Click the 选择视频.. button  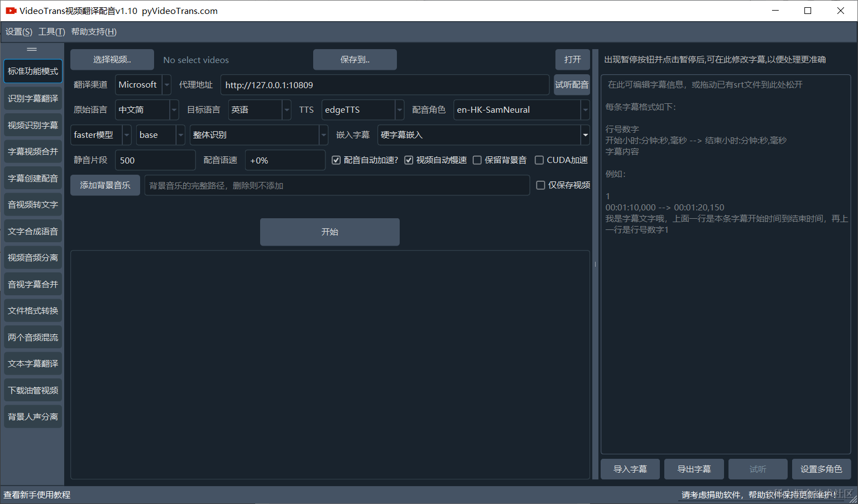point(112,60)
